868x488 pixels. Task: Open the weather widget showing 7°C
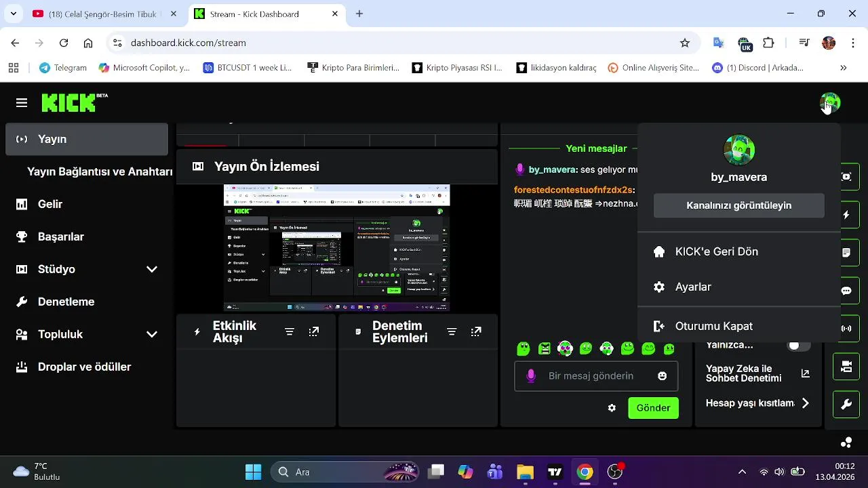pos(37,472)
